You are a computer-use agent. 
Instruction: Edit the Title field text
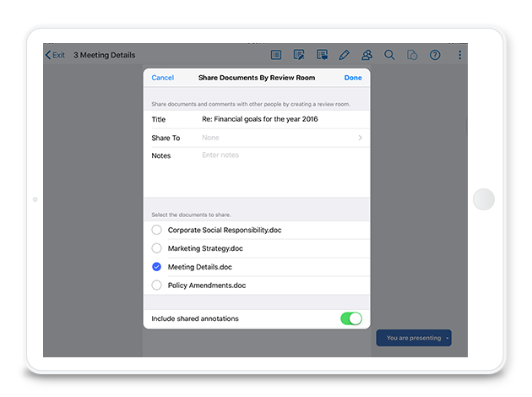pos(260,119)
